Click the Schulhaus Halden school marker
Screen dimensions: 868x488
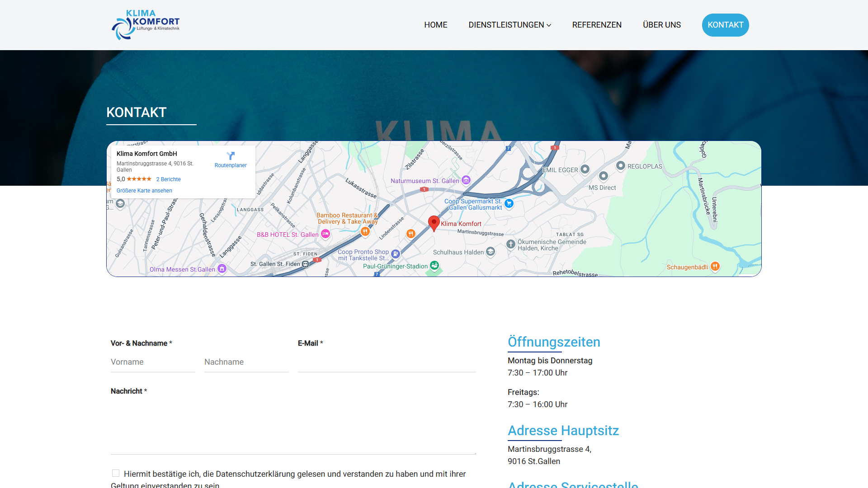pos(491,252)
